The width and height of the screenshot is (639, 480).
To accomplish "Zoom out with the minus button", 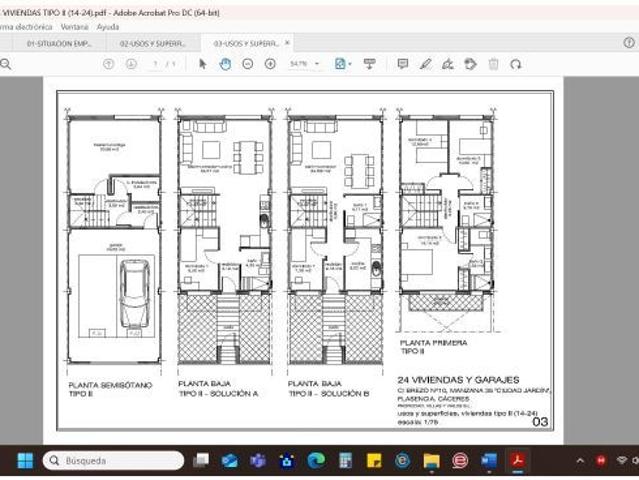I will (x=248, y=64).
